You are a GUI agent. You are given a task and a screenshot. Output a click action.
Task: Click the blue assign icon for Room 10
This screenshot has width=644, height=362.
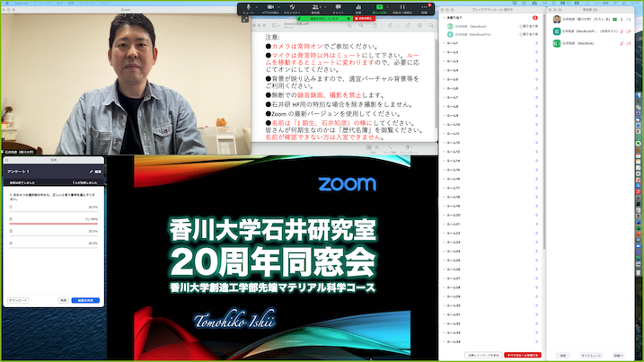click(536, 125)
